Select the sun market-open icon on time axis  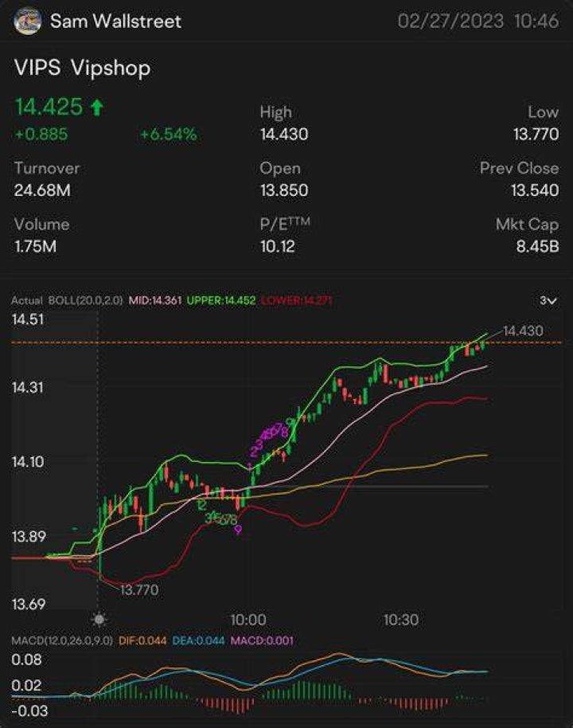coord(99,620)
